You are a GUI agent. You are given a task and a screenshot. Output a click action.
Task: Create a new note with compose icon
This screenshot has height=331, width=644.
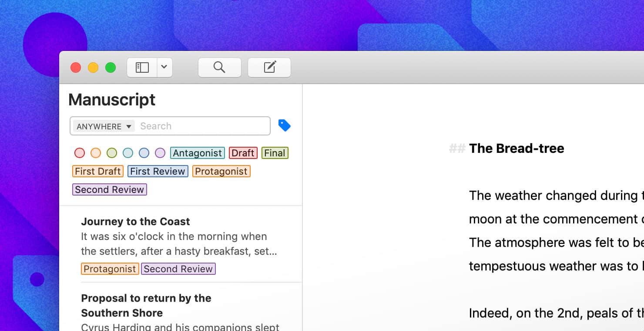coord(269,68)
